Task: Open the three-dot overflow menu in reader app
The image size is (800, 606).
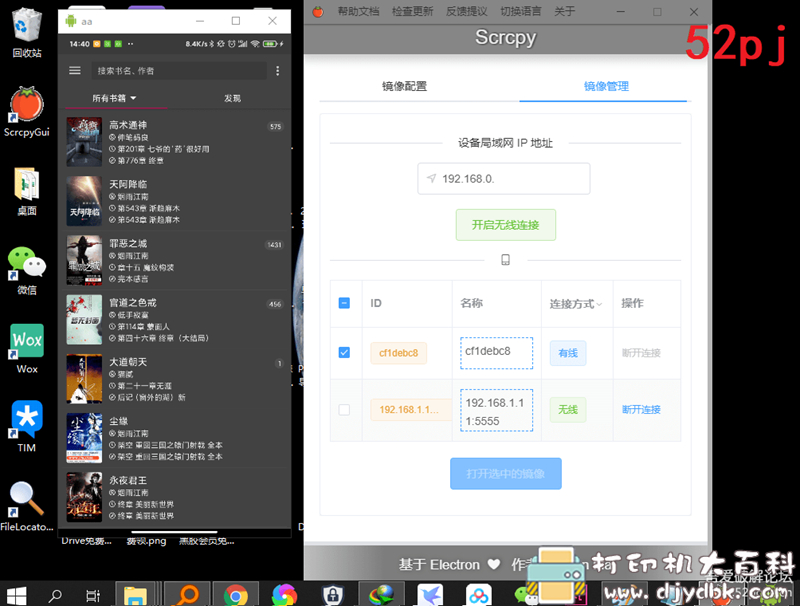Action: [x=278, y=71]
